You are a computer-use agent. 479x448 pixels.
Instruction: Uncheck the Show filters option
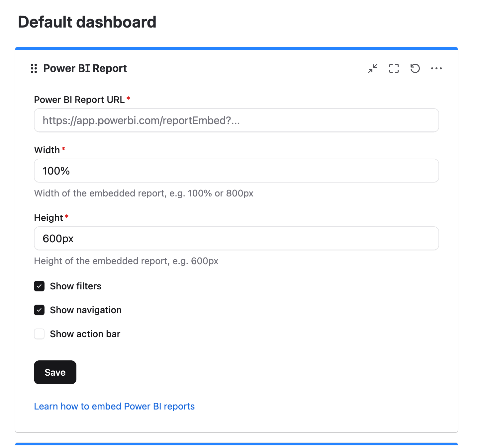point(39,286)
